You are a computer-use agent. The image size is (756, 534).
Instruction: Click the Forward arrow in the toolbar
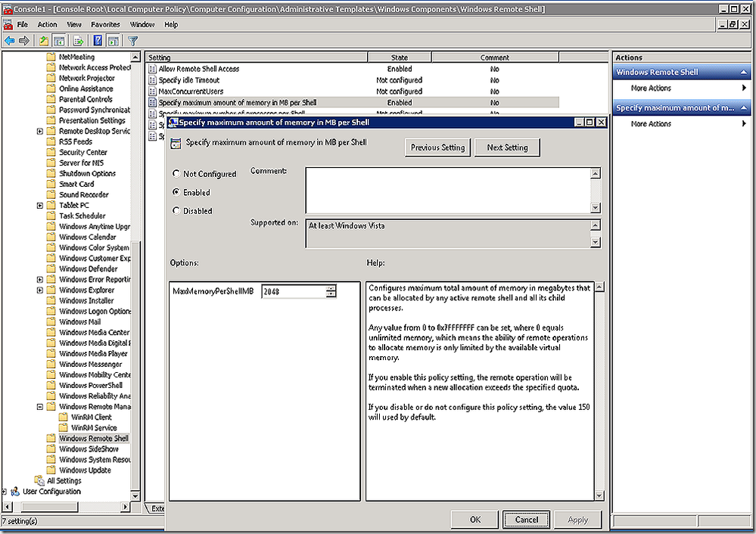coord(23,41)
